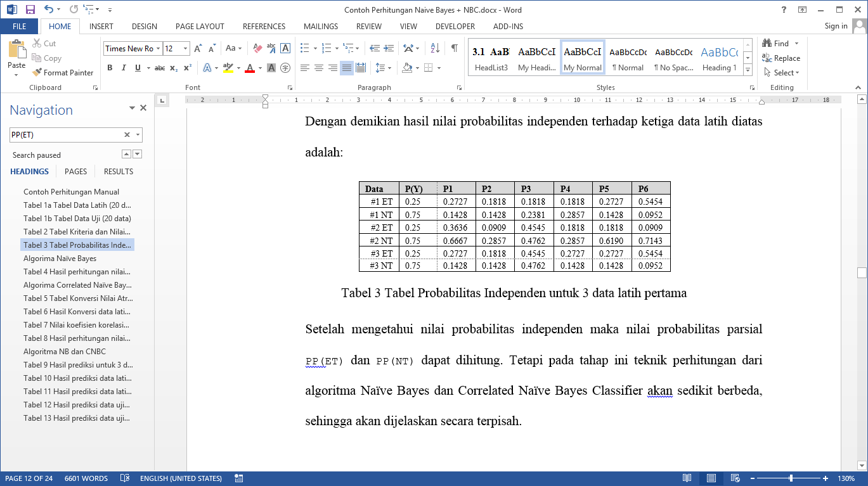Click the Replace button
Screen dimensions: 868x486
click(781, 58)
